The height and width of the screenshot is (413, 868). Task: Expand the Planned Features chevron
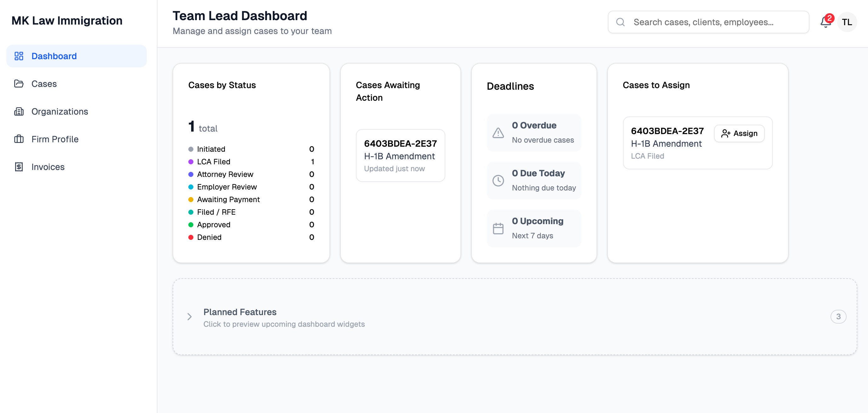(x=189, y=317)
